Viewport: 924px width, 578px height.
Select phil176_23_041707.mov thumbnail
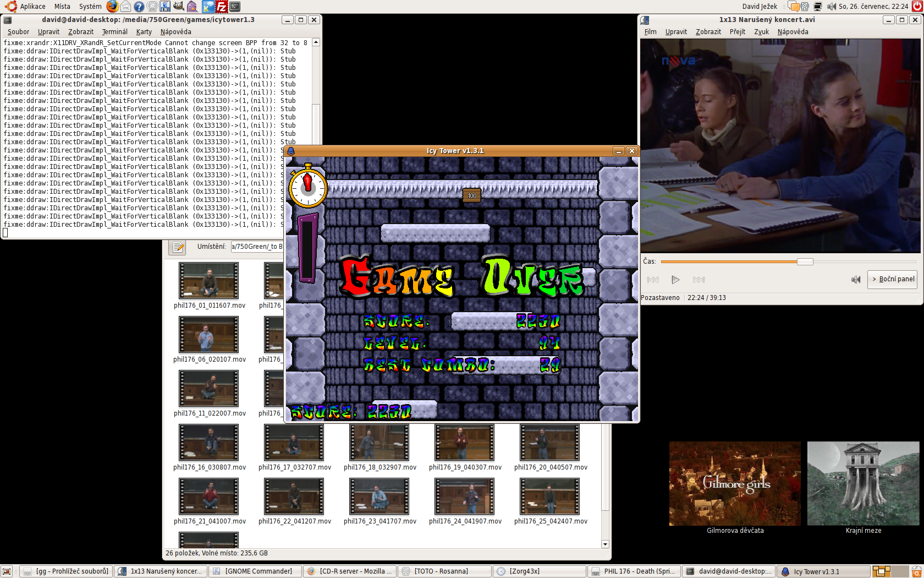pyautogui.click(x=380, y=496)
